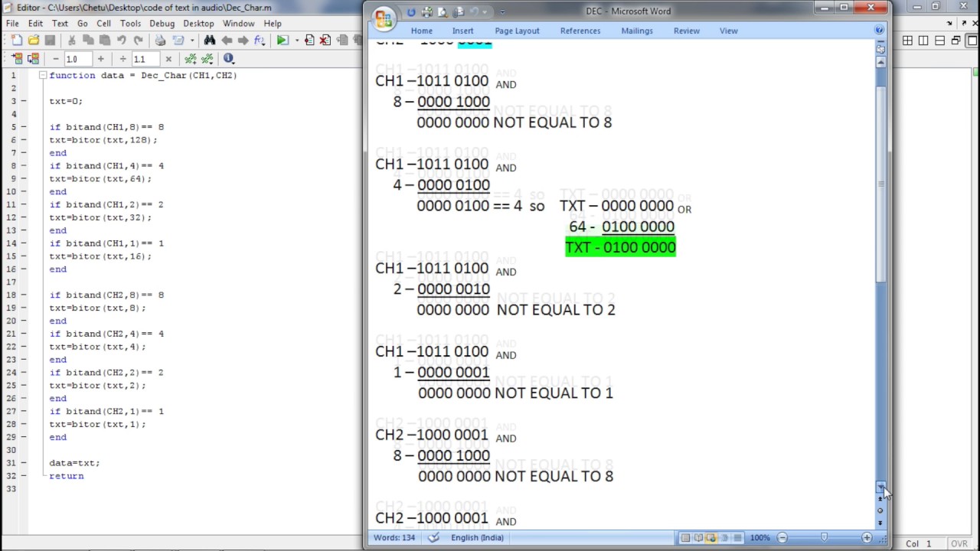Click English (India) language indicator

click(x=477, y=537)
